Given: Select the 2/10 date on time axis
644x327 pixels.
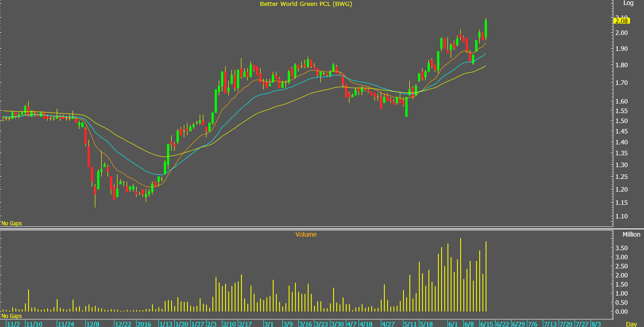Looking at the screenshot, I should [x=229, y=324].
